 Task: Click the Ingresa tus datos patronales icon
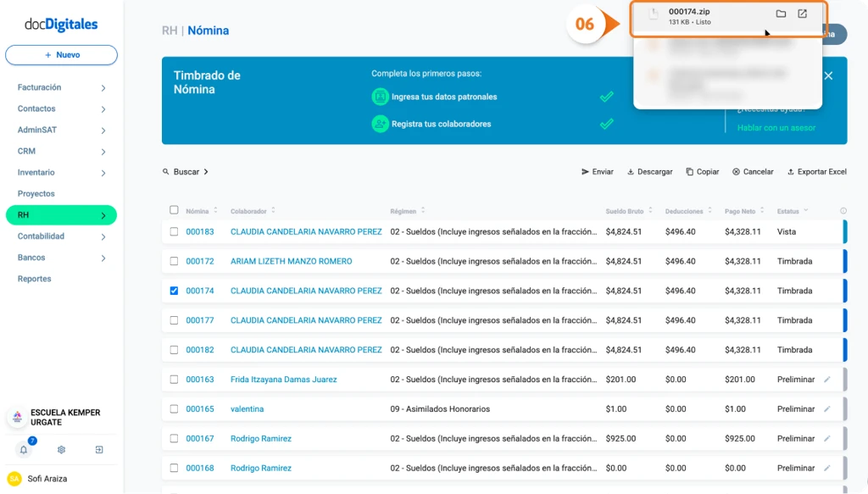coord(380,97)
